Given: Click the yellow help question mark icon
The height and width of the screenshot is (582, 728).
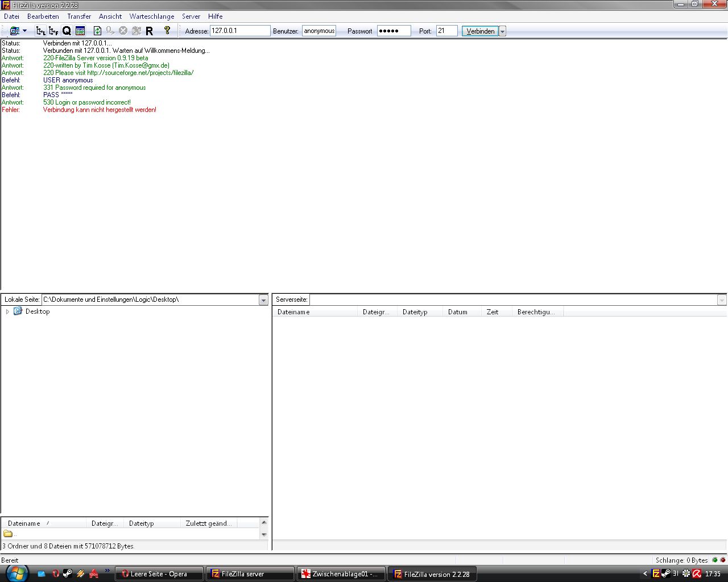Looking at the screenshot, I should pyautogui.click(x=167, y=31).
